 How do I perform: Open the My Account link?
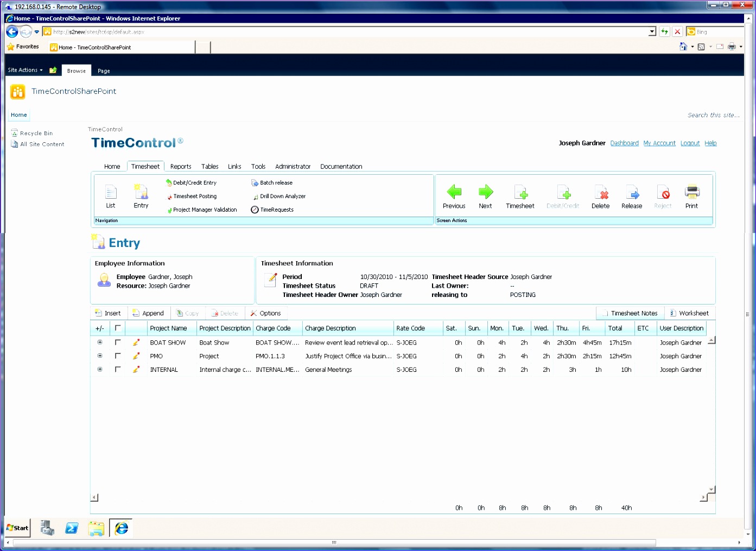pyautogui.click(x=659, y=143)
